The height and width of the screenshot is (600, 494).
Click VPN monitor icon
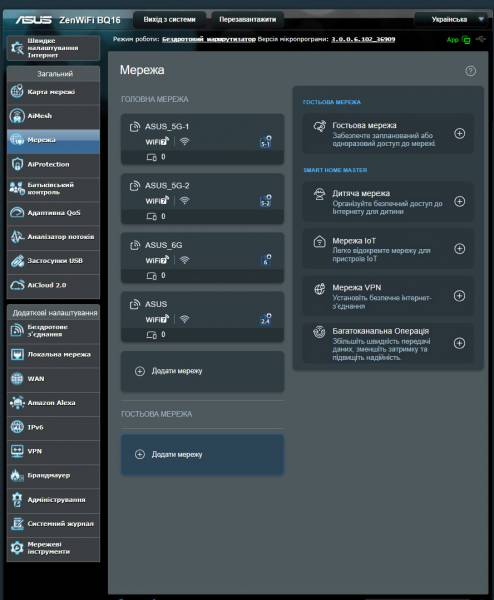(17, 451)
